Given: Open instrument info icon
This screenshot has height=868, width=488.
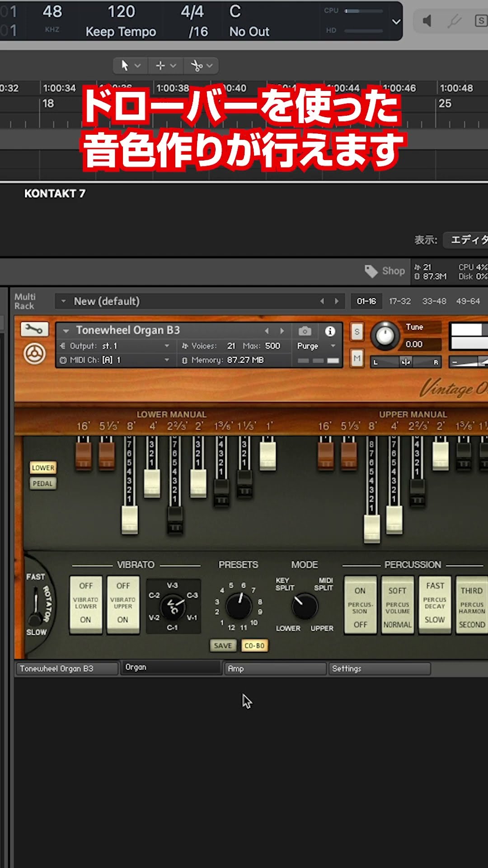Looking at the screenshot, I should pyautogui.click(x=330, y=331).
